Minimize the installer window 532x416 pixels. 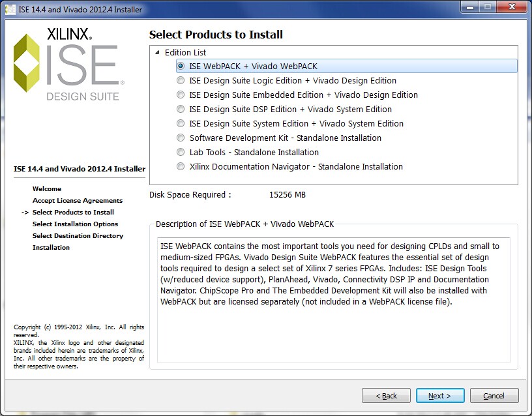coord(471,8)
